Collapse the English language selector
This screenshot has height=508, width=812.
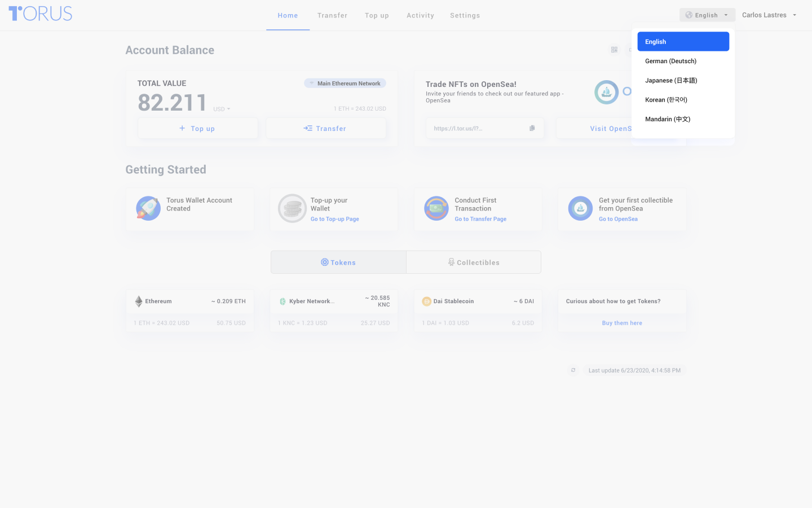pyautogui.click(x=707, y=15)
